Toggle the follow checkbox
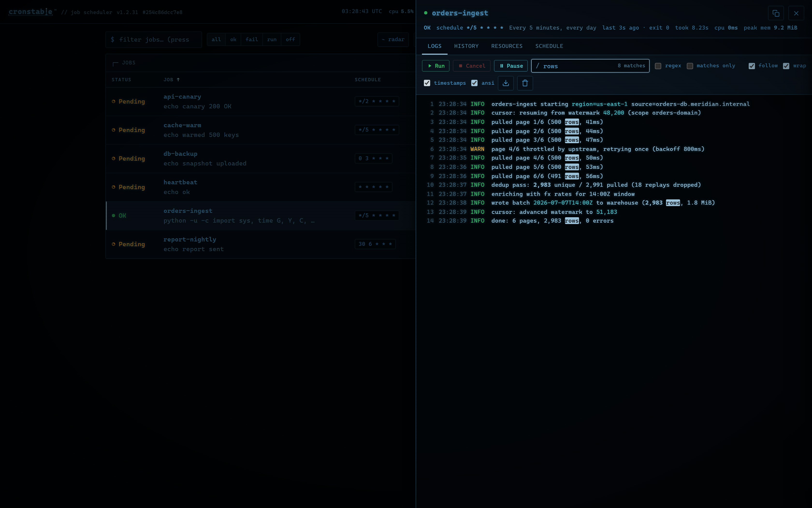 752,66
